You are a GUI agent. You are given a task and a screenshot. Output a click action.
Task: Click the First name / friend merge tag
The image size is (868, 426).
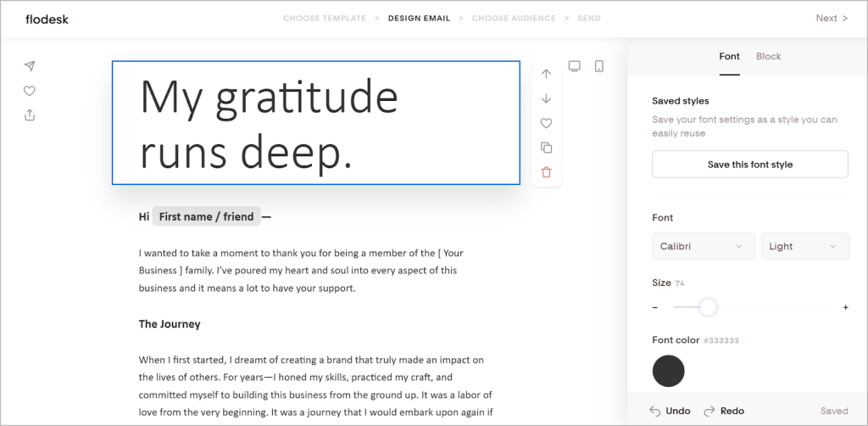tap(206, 216)
